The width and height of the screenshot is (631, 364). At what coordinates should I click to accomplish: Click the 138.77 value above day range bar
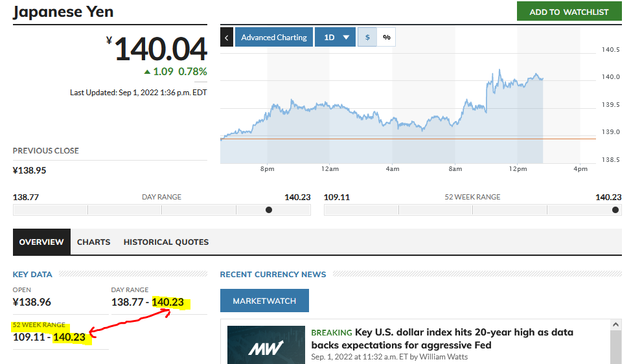(x=26, y=197)
